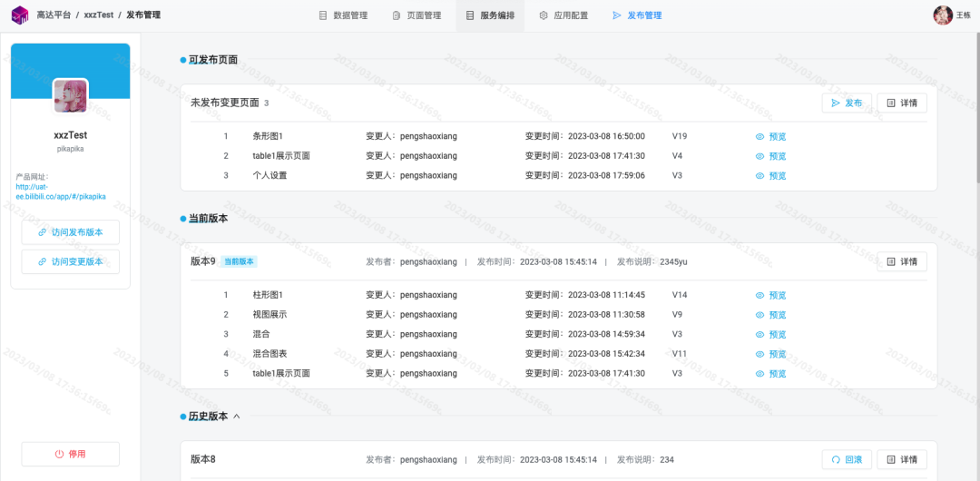
Task: Switch to 服务编排 tab
Action: point(490,15)
